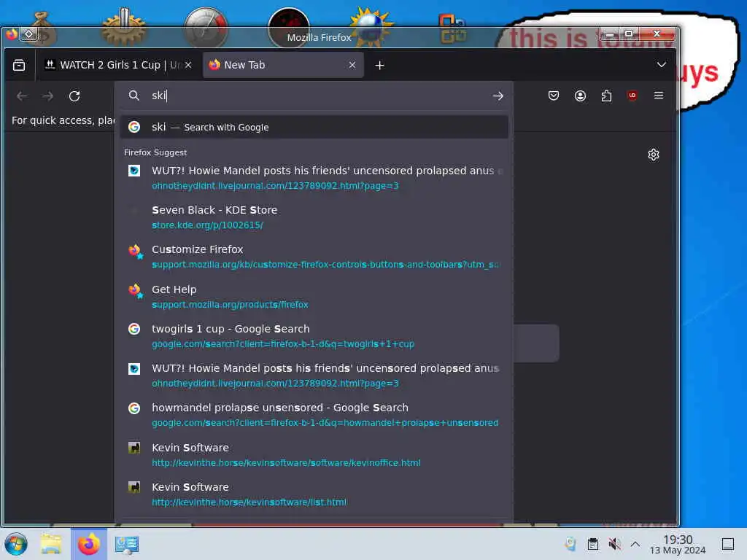Viewport: 747px width, 560px height.
Task: Click the store.kde.org/p/1002615/ URL
Action: point(207,225)
